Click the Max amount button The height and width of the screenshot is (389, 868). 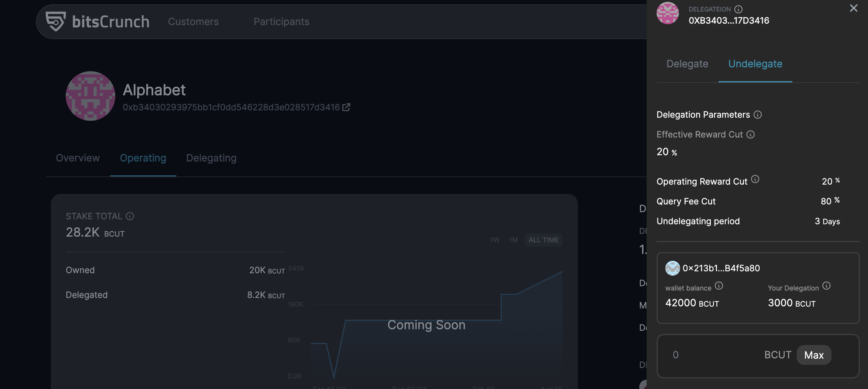click(x=814, y=355)
